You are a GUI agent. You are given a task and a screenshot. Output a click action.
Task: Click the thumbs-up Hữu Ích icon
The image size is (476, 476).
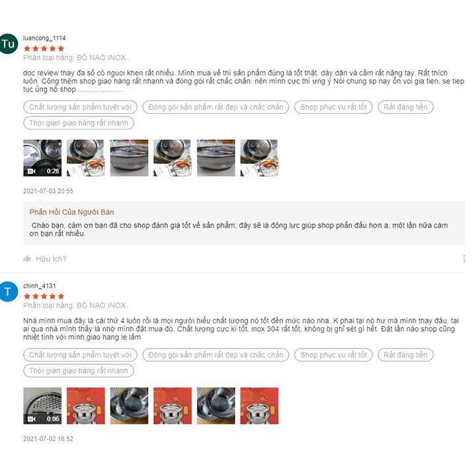[27, 258]
